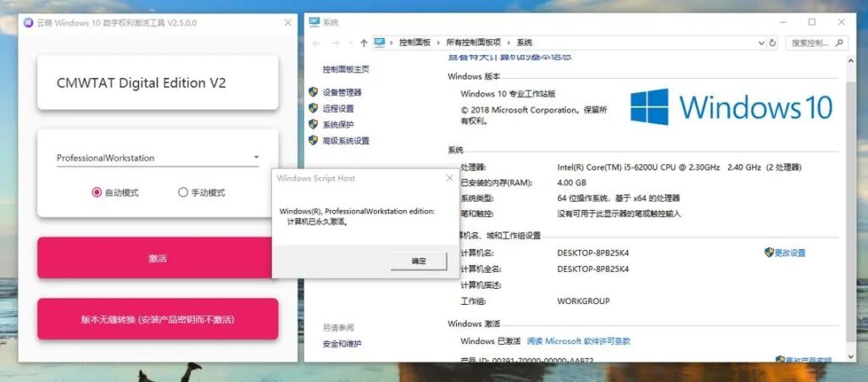Open 控制面板主页 link

point(346,69)
